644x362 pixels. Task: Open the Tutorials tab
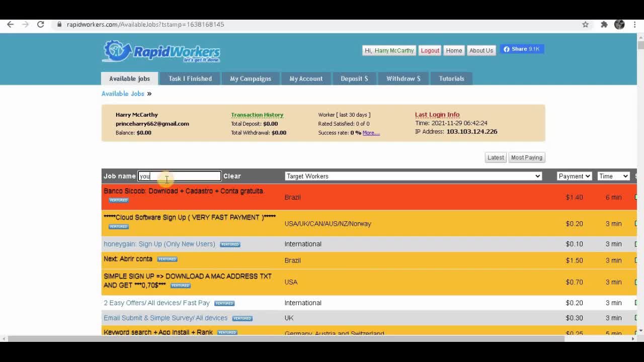point(451,78)
